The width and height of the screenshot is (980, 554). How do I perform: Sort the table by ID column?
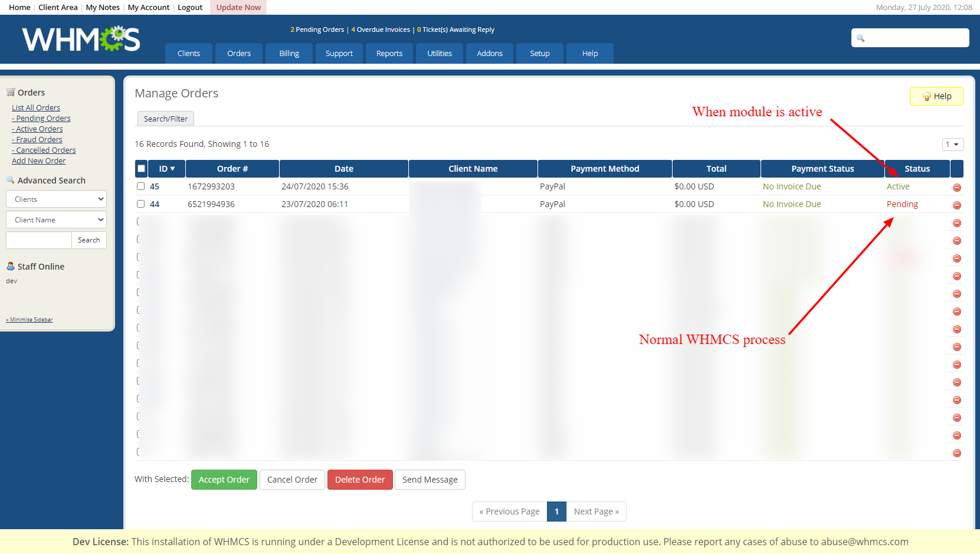[x=166, y=169]
